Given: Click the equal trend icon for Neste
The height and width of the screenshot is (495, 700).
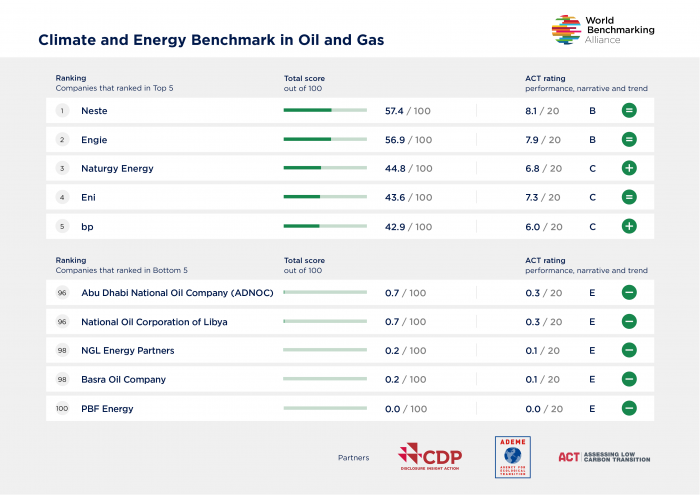Looking at the screenshot, I should coord(629,111).
